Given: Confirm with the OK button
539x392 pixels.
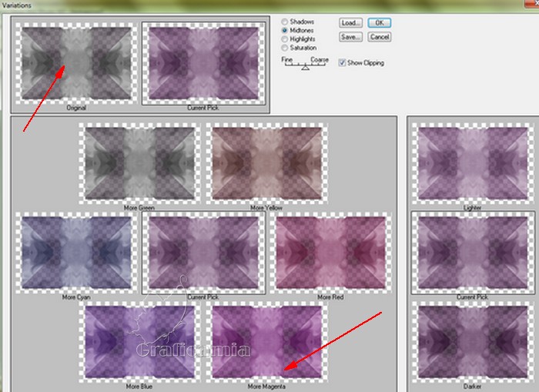Looking at the screenshot, I should pyautogui.click(x=380, y=23).
